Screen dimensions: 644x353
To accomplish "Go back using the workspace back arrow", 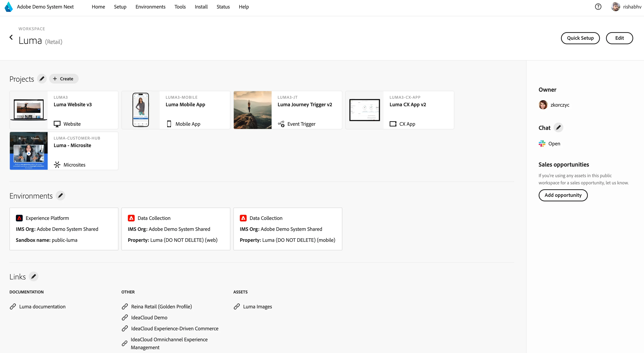I will [11, 37].
